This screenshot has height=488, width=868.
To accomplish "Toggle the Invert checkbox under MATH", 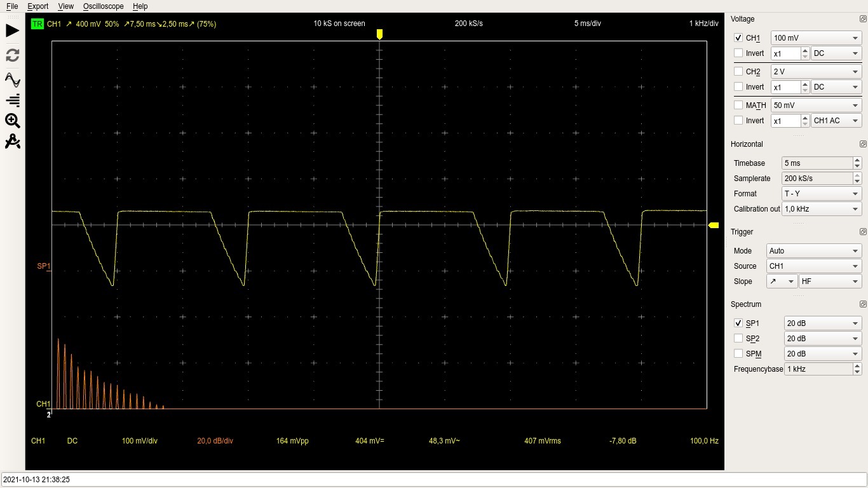I will click(x=738, y=121).
